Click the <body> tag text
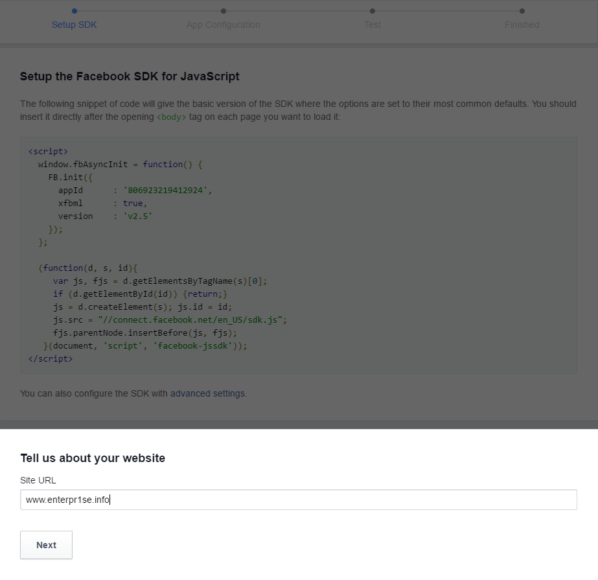The height and width of the screenshot is (580, 598). tap(171, 117)
